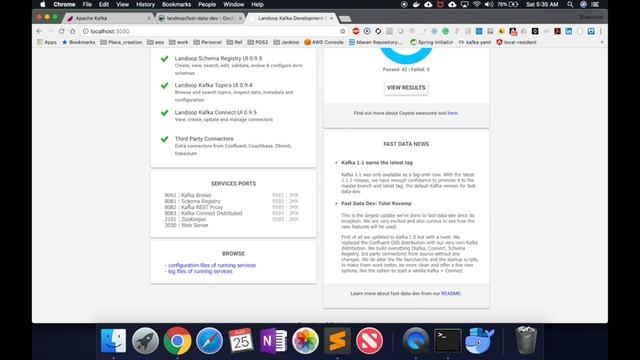
Task: Close the Apache Kafka tab
Action: (149, 18)
